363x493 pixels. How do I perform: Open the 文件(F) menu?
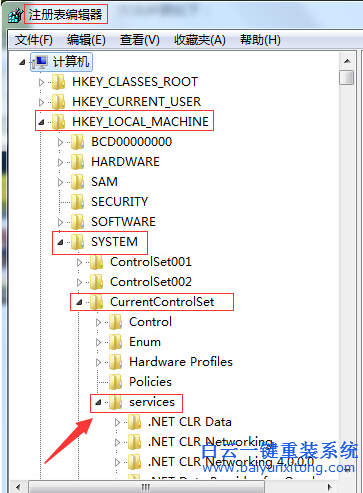pos(34,40)
